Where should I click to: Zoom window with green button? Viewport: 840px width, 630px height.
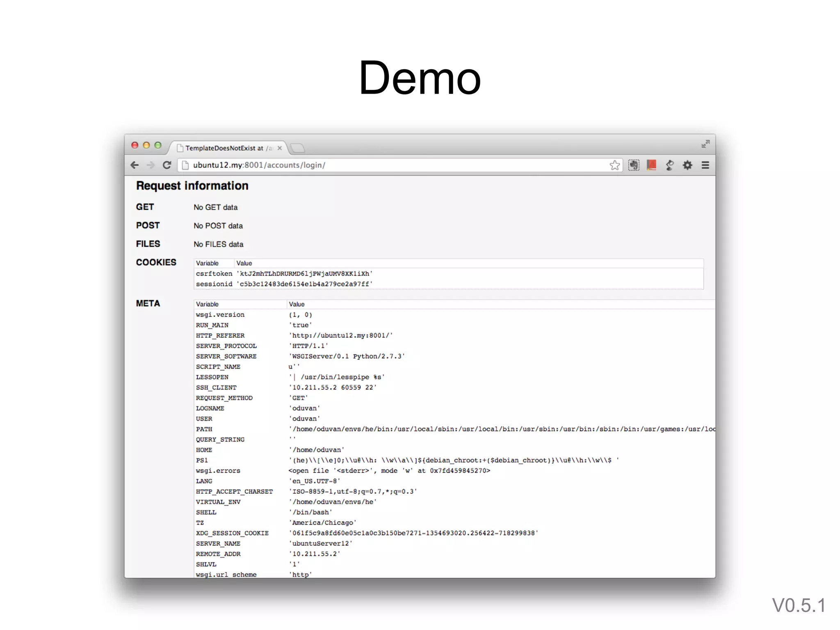(x=157, y=145)
